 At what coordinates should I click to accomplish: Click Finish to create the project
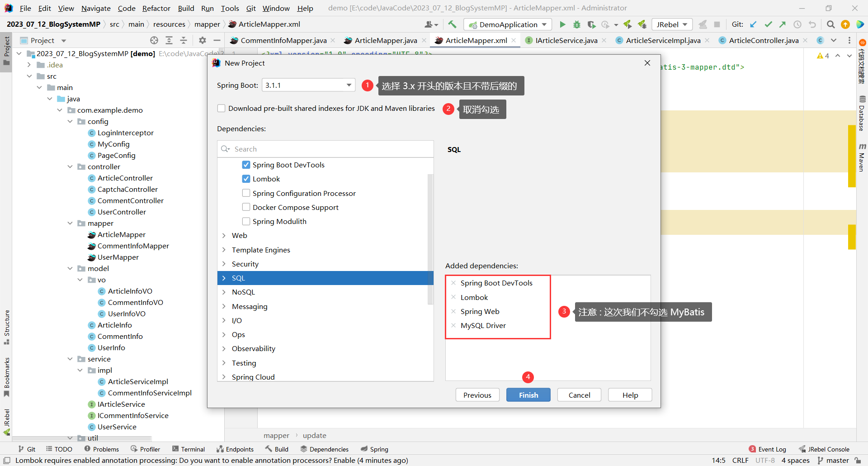click(528, 395)
